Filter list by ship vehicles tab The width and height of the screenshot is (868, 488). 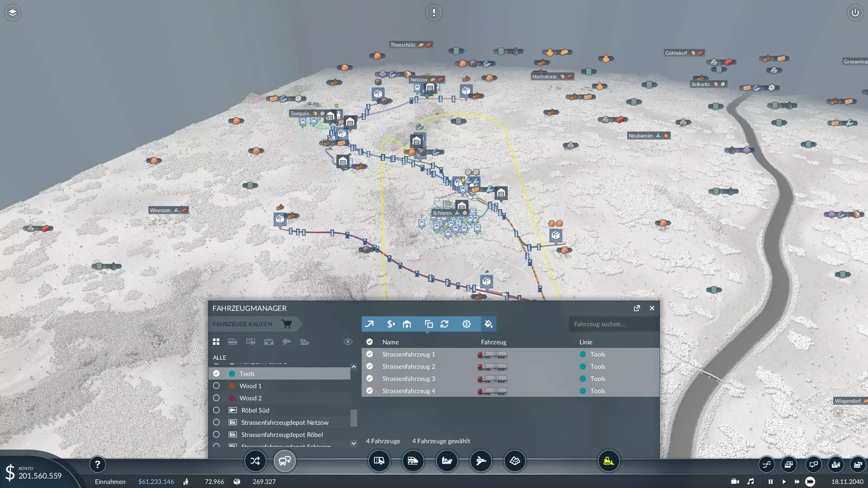305,342
